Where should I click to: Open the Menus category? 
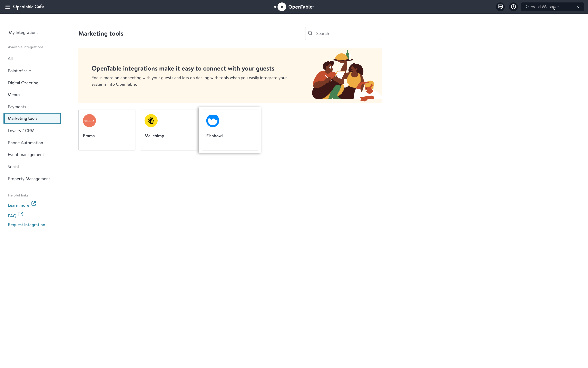[14, 95]
